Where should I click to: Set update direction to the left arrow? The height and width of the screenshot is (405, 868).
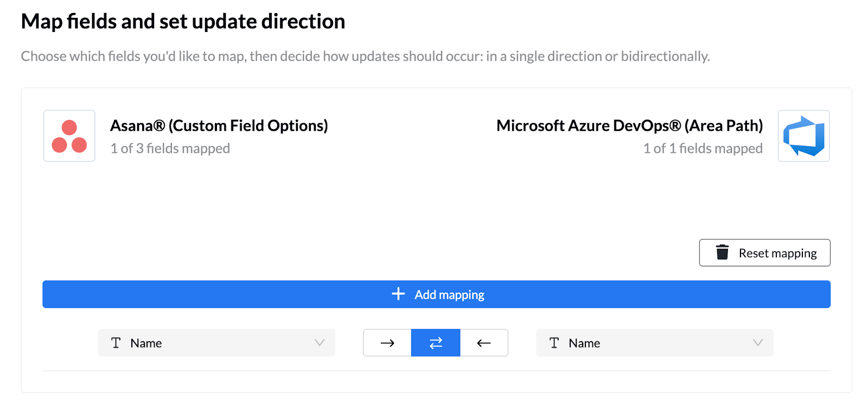pyautogui.click(x=484, y=343)
